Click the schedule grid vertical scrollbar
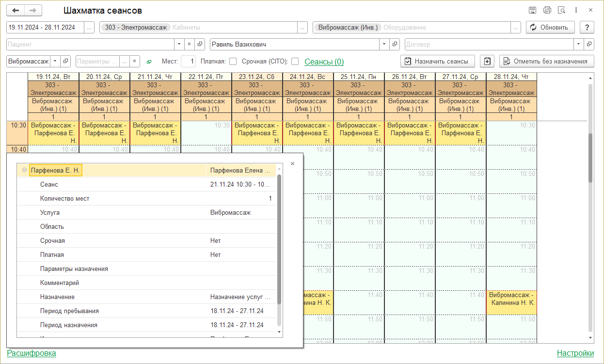Screen dimensions: 604x364 (x=590, y=158)
